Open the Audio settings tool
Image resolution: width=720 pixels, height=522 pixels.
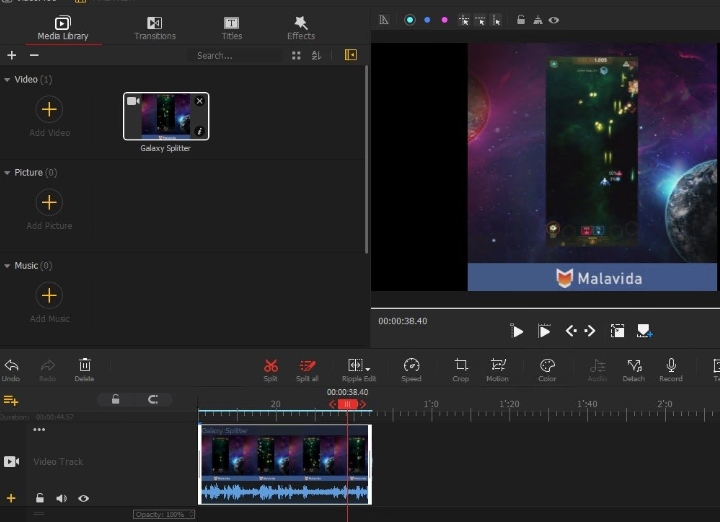pos(597,370)
